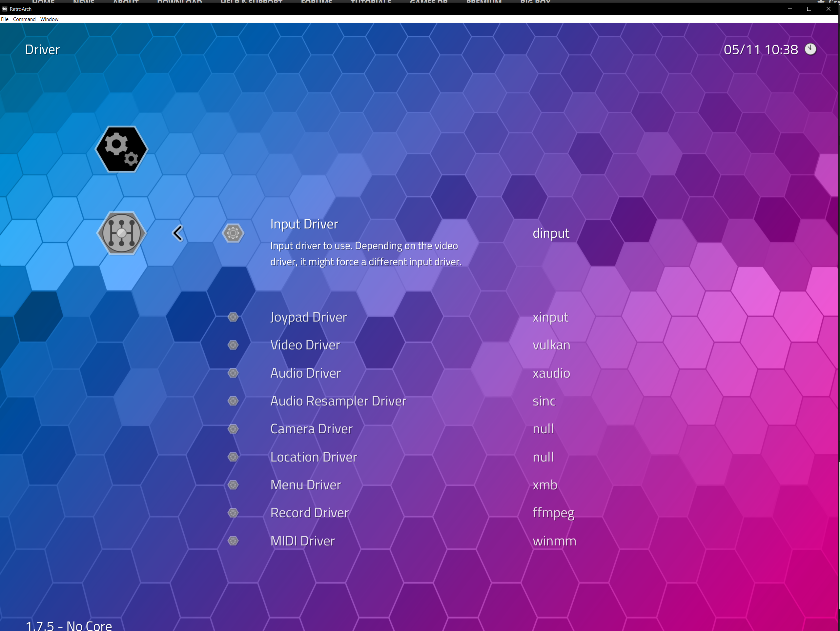840x631 pixels.
Task: Select the Video Driver entry
Action: tap(305, 345)
